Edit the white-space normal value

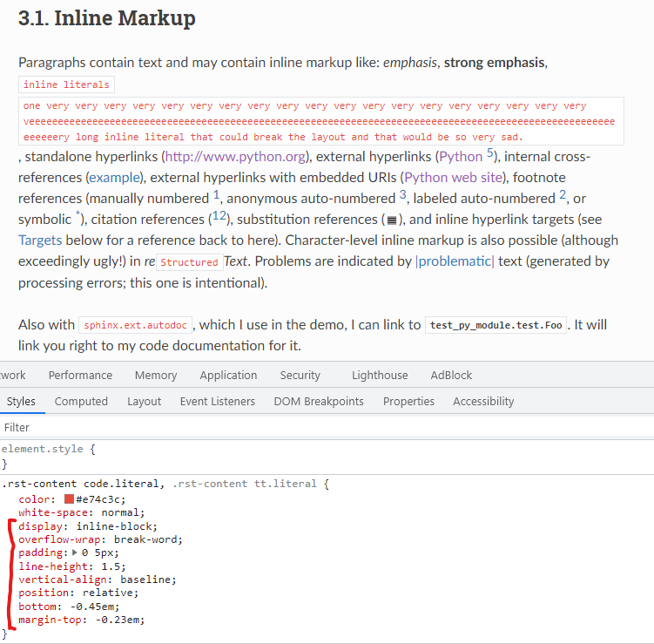pos(120,512)
